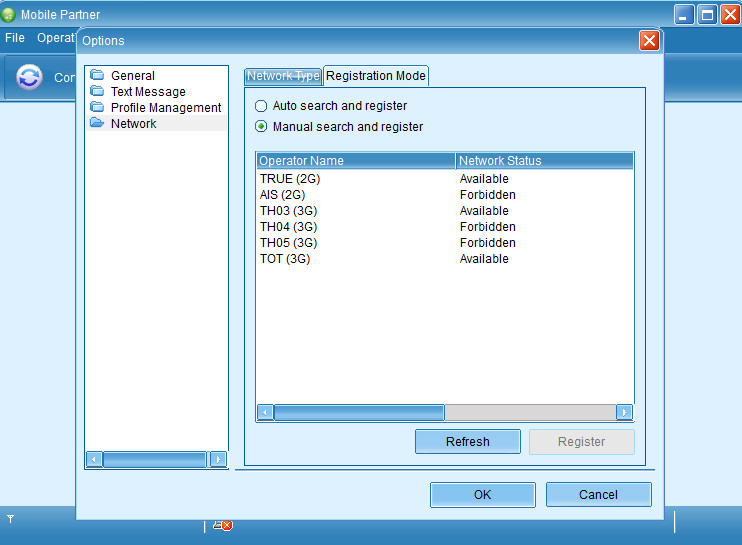Minimize the Mobile Partner window
The height and width of the screenshot is (545, 742).
[684, 15]
